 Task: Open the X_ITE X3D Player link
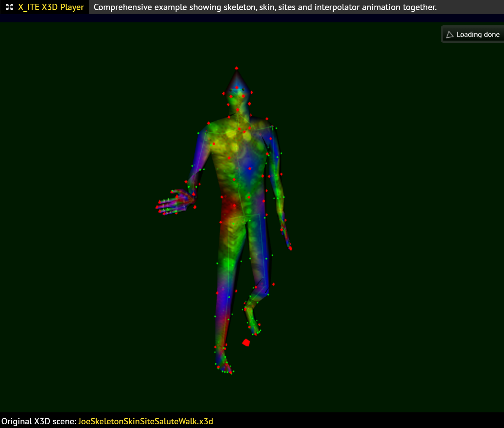tap(51, 7)
